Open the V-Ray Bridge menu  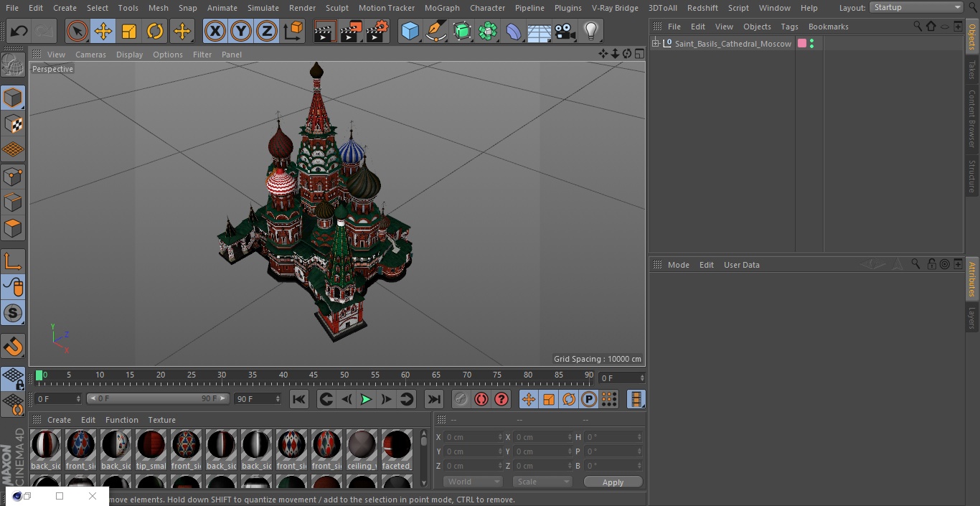615,8
